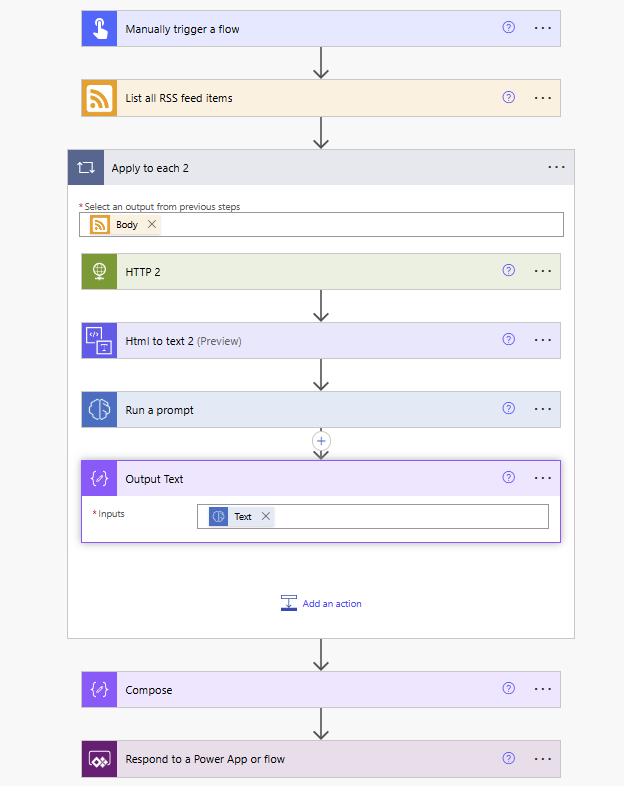Collapse the Output Text card header
624x786 pixels.
click(x=321, y=479)
